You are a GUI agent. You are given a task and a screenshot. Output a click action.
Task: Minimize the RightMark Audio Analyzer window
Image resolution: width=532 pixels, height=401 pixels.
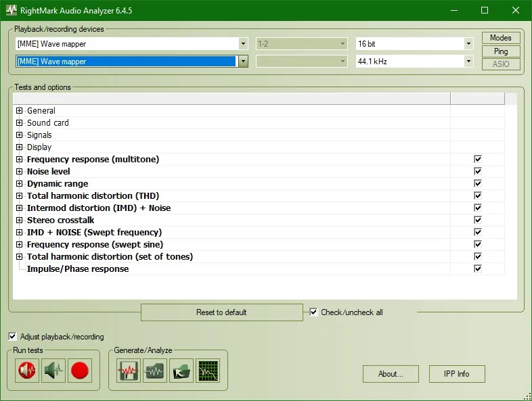(454, 10)
